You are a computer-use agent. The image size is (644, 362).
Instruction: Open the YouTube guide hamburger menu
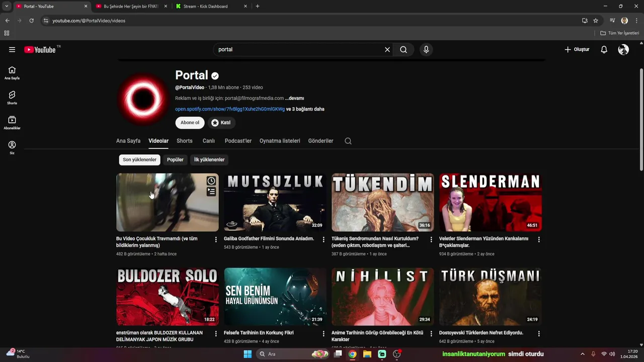[x=12, y=49]
